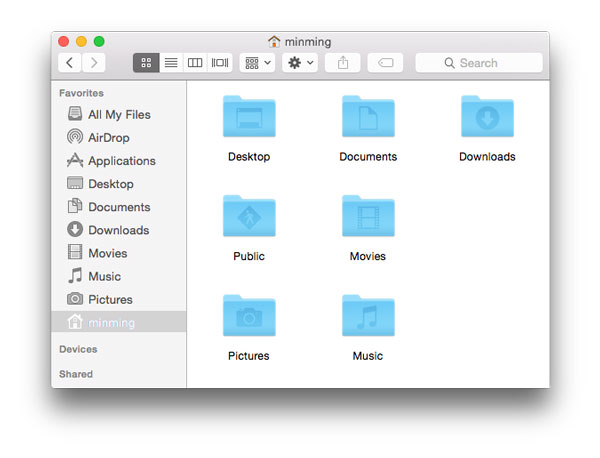Select Documents in the sidebar
This screenshot has width=600, height=458.
click(x=119, y=207)
